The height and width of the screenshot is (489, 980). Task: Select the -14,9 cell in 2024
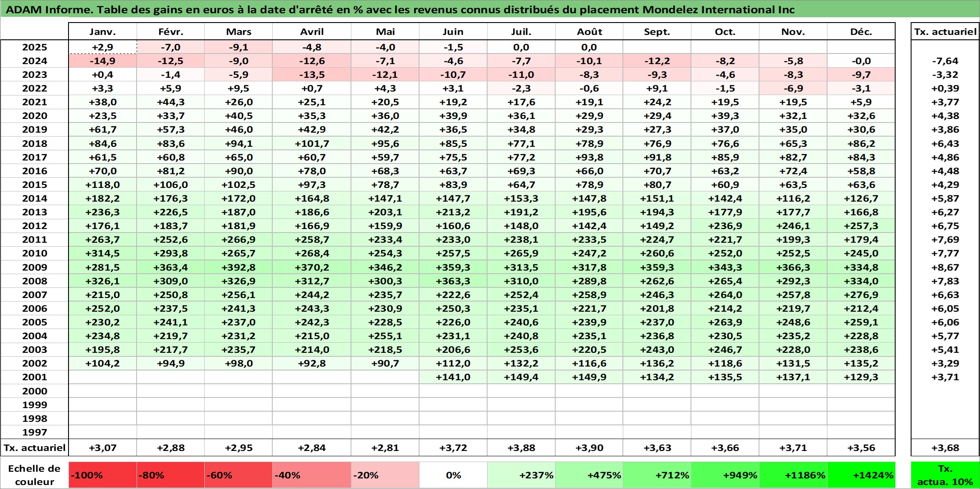[103, 61]
